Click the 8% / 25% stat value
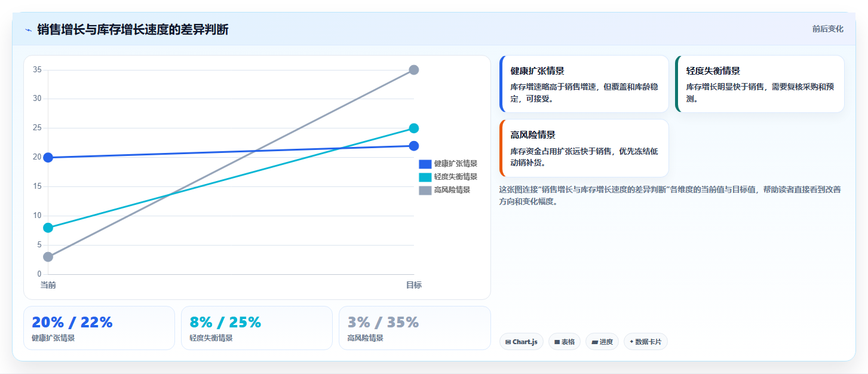 point(225,323)
